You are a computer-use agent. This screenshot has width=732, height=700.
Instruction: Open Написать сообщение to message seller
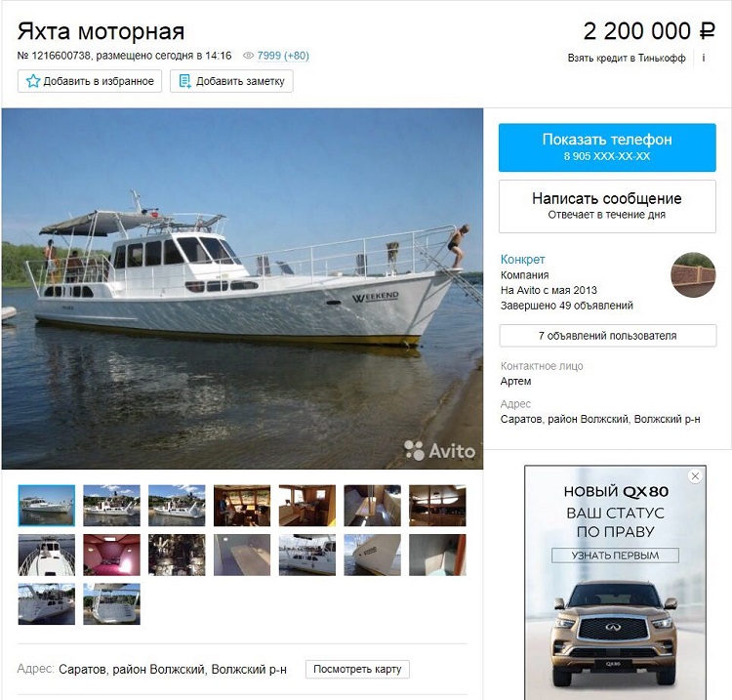607,206
